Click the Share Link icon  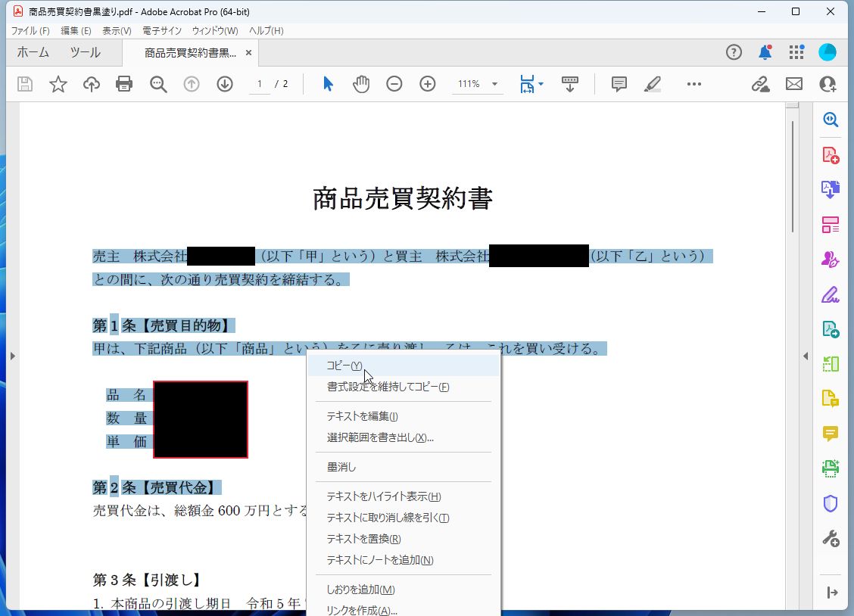[759, 84]
